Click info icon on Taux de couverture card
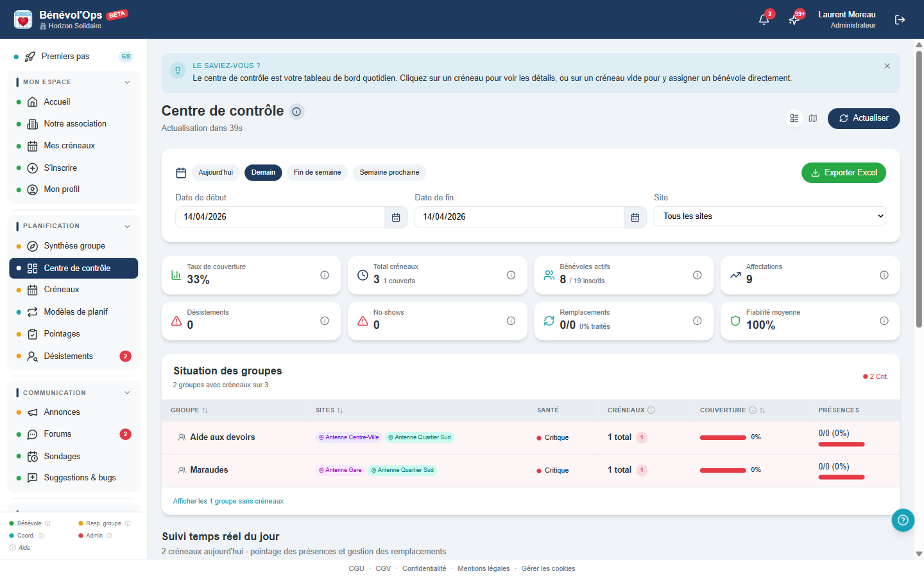Viewport: 924px width, 578px height. tap(325, 275)
